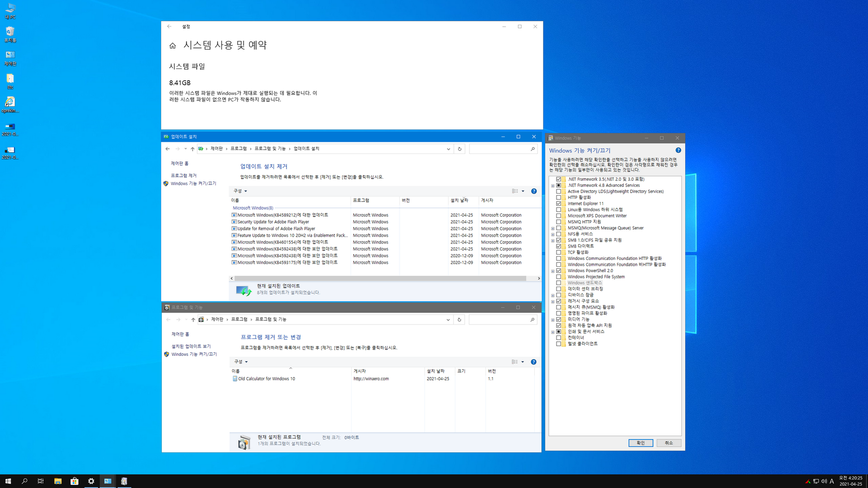Click the up arrow in the Installed Updates window
The image size is (868, 488).
[192, 149]
